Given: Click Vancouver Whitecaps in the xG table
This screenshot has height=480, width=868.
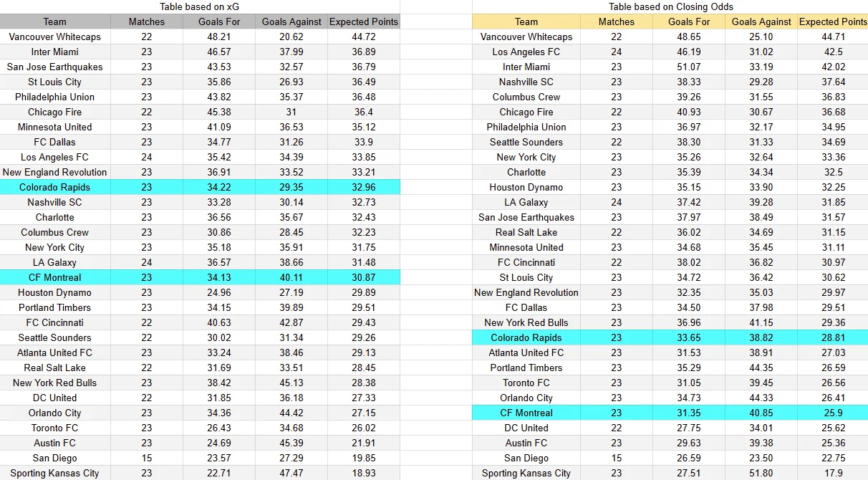Looking at the screenshot, I should point(55,37).
